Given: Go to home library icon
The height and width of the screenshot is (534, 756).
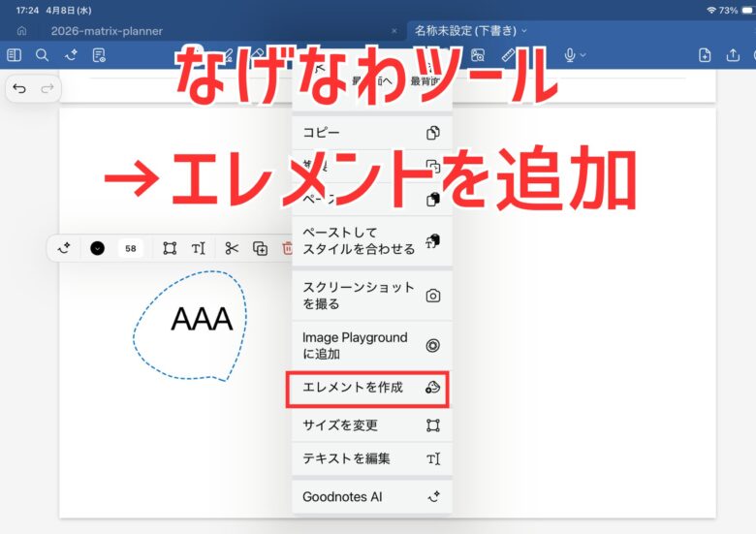Looking at the screenshot, I should [x=21, y=31].
